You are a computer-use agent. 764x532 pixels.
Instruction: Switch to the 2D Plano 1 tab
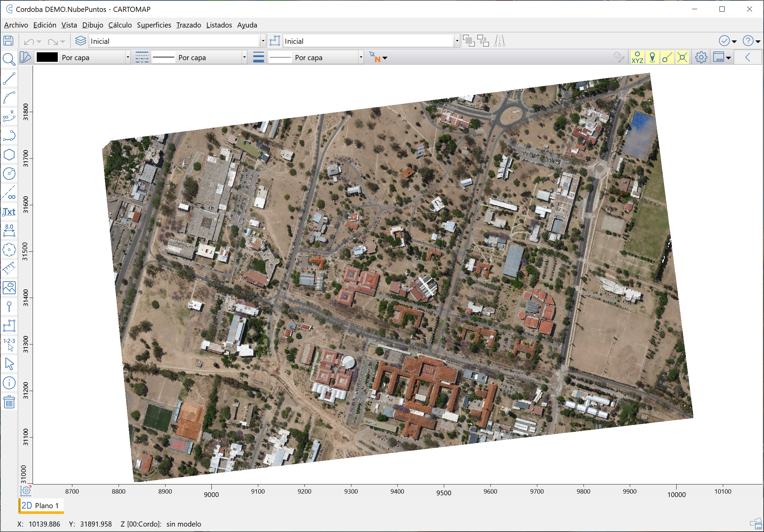pyautogui.click(x=41, y=506)
